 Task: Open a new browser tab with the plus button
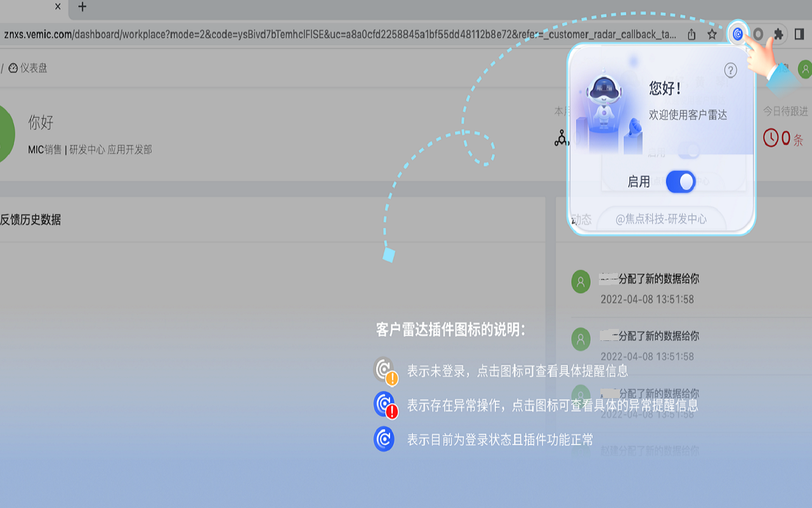82,8
